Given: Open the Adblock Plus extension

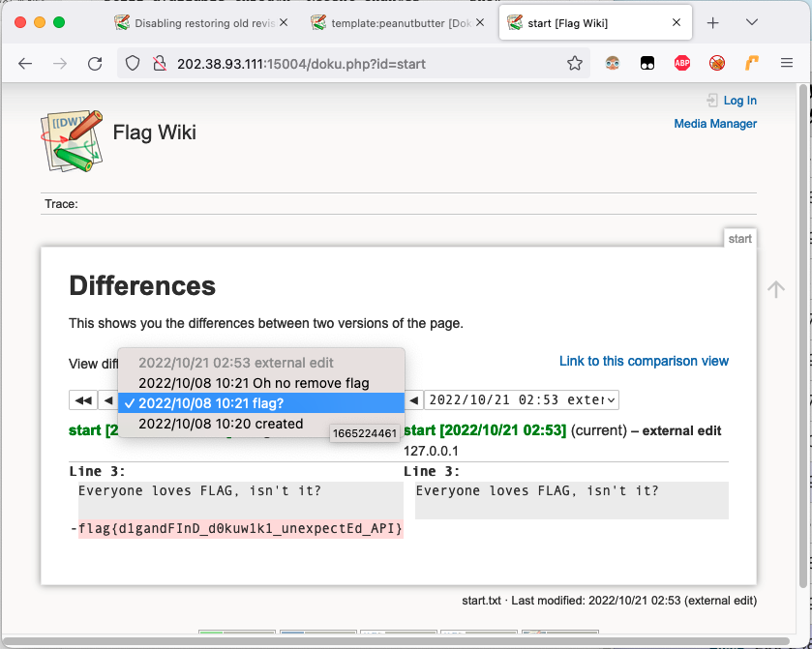Looking at the screenshot, I should (682, 64).
